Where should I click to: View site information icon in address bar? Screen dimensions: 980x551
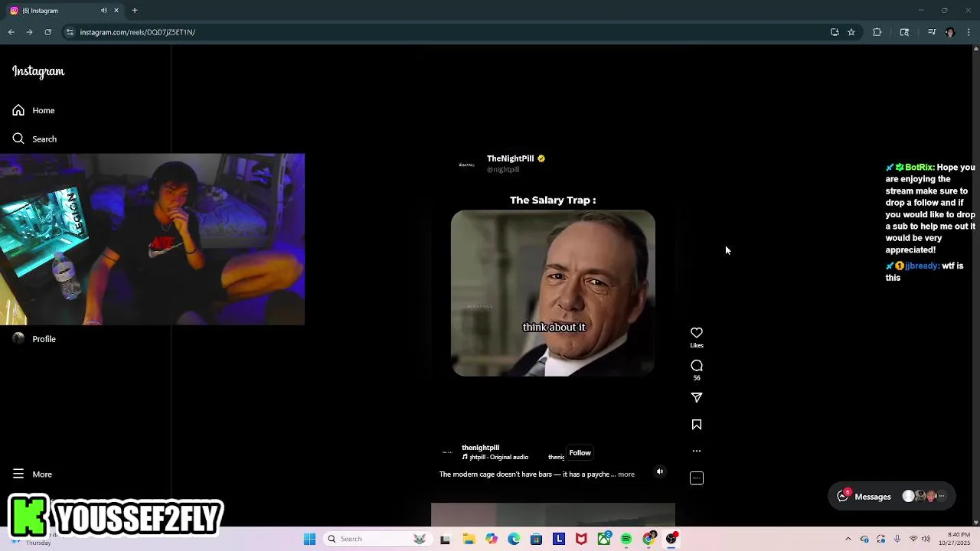pos(70,32)
